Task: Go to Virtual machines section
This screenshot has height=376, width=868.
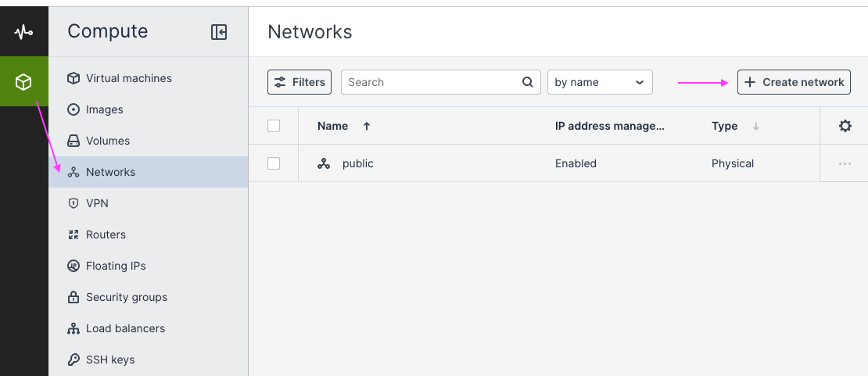Action: (128, 78)
